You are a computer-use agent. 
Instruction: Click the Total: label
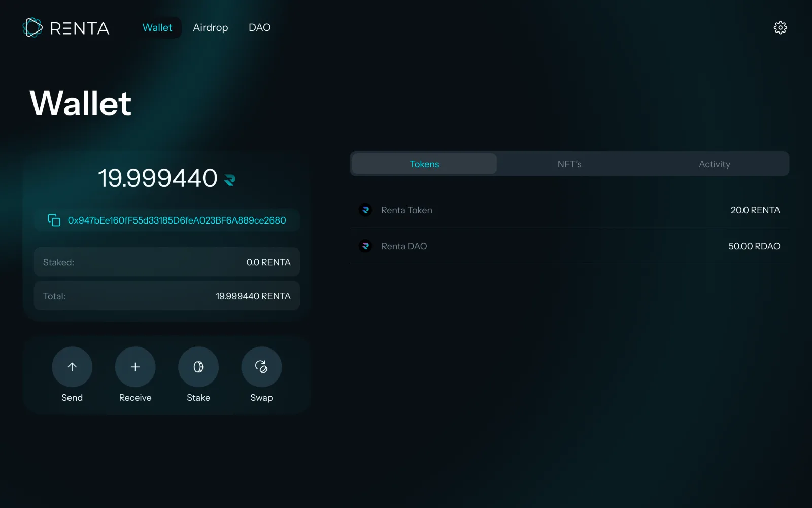54,296
